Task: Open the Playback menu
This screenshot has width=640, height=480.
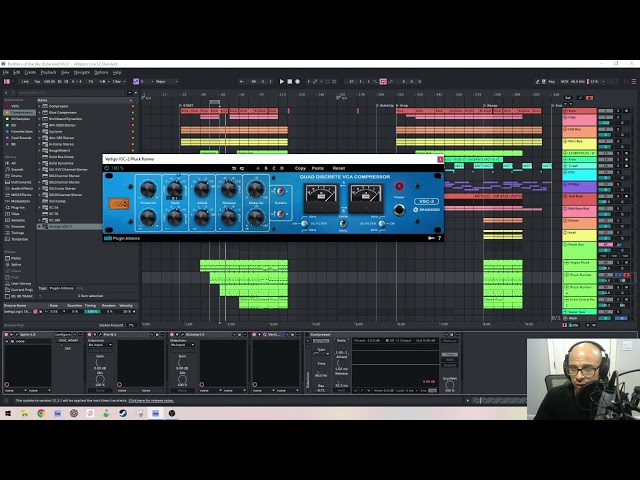Action: pyautogui.click(x=48, y=72)
